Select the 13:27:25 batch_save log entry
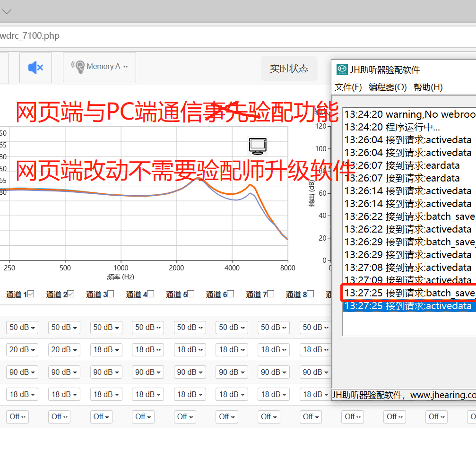Image resolution: width=476 pixels, height=476 pixels. [409, 293]
